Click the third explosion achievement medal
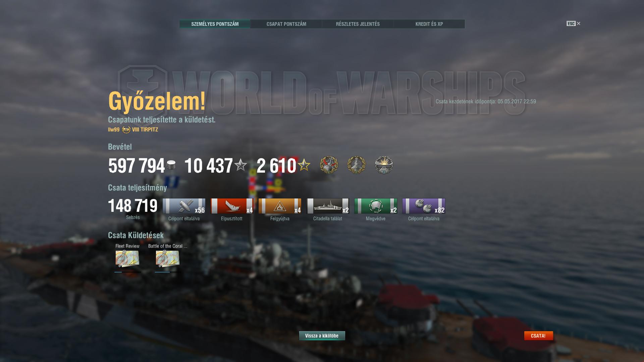 (x=384, y=165)
